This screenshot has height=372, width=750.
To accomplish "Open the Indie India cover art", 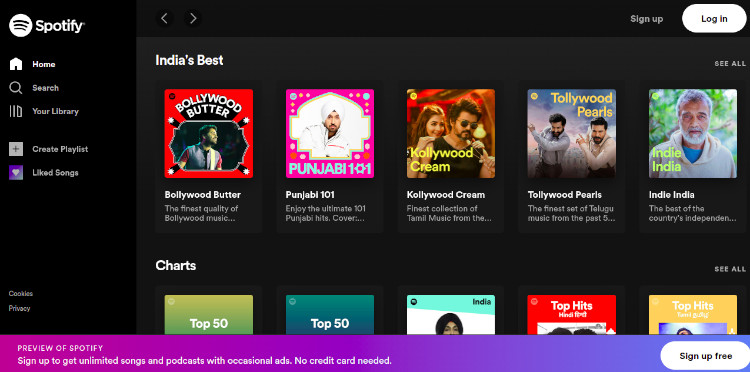I will point(693,133).
